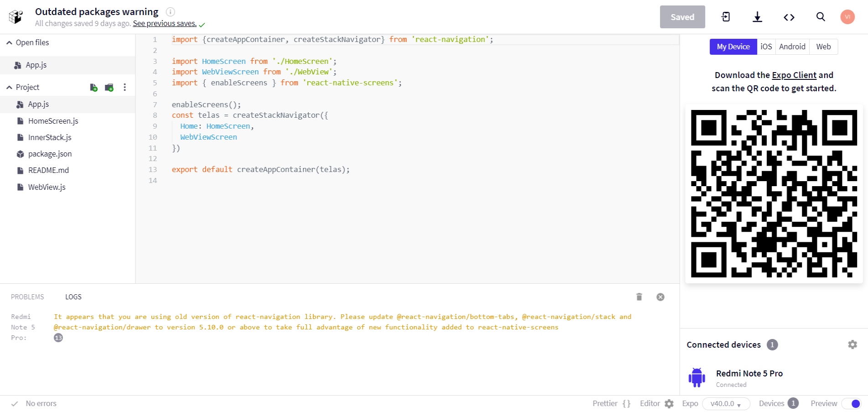Place cursor on export default line 13
The width and height of the screenshot is (868, 412).
(261, 170)
